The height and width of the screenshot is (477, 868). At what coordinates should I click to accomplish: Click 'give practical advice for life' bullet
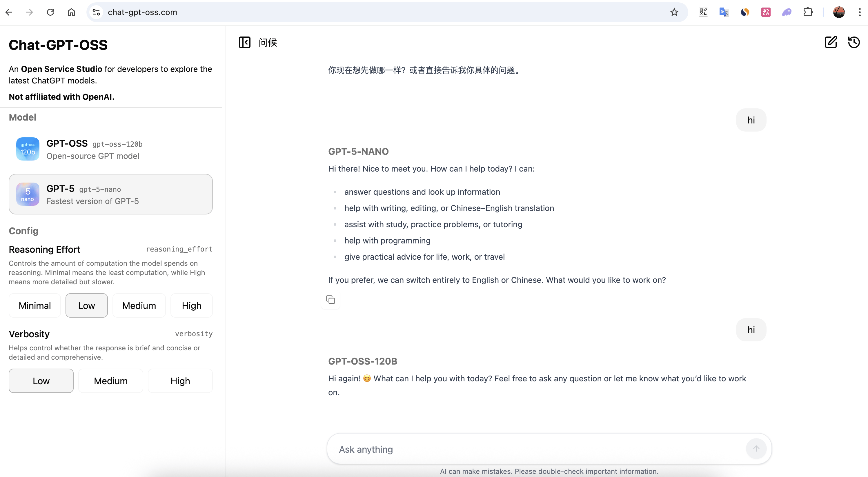(x=424, y=257)
